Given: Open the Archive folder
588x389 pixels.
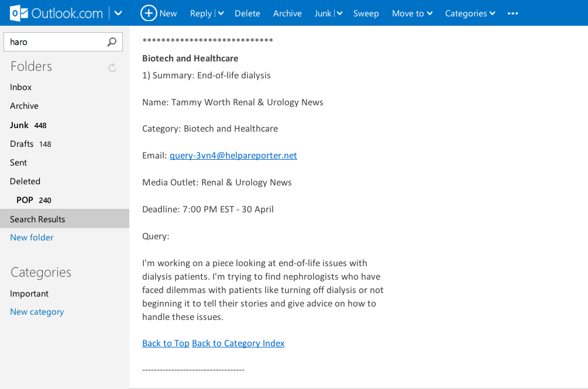Looking at the screenshot, I should (x=24, y=106).
